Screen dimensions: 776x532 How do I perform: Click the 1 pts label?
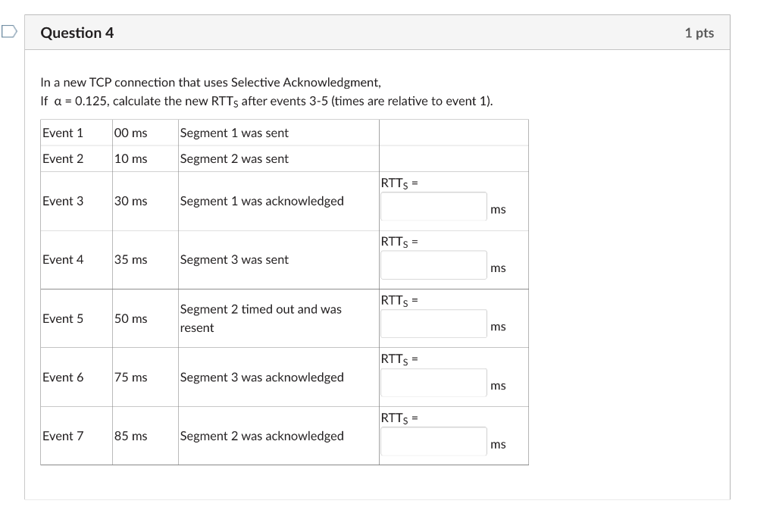tap(699, 33)
